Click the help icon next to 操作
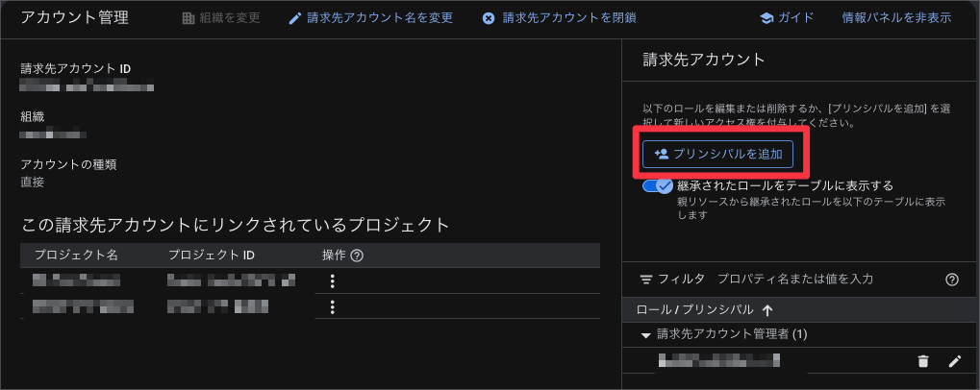The width and height of the screenshot is (980, 390). pos(358,256)
